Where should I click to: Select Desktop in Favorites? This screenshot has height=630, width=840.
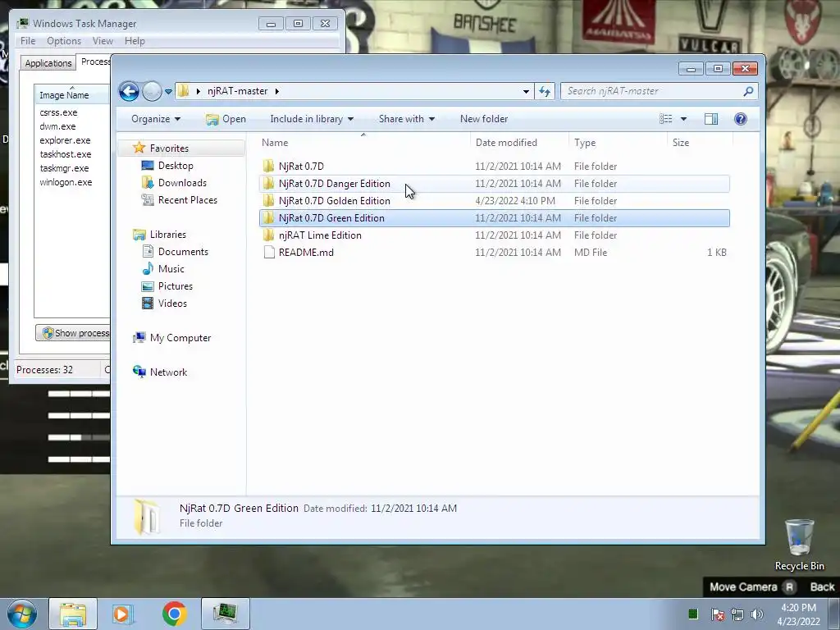167,166
